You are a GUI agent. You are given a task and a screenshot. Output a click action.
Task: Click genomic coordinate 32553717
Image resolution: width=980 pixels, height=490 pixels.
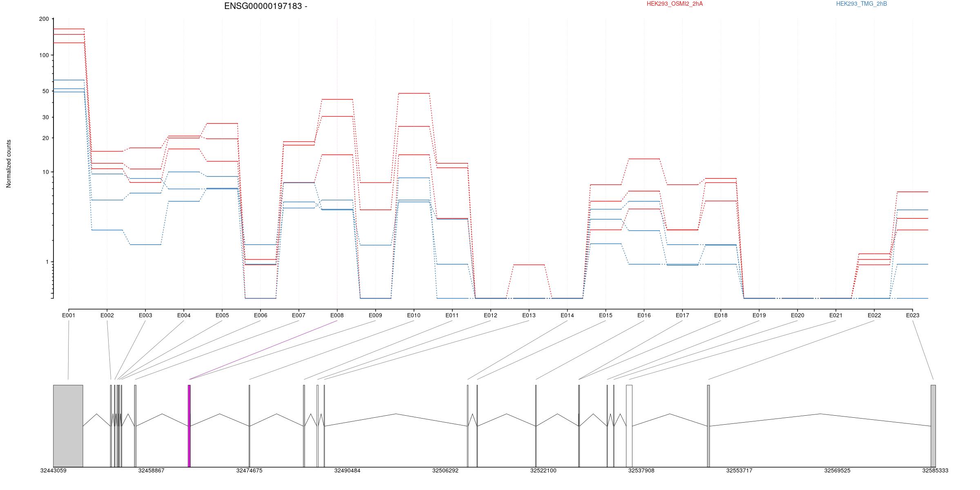[x=739, y=470]
